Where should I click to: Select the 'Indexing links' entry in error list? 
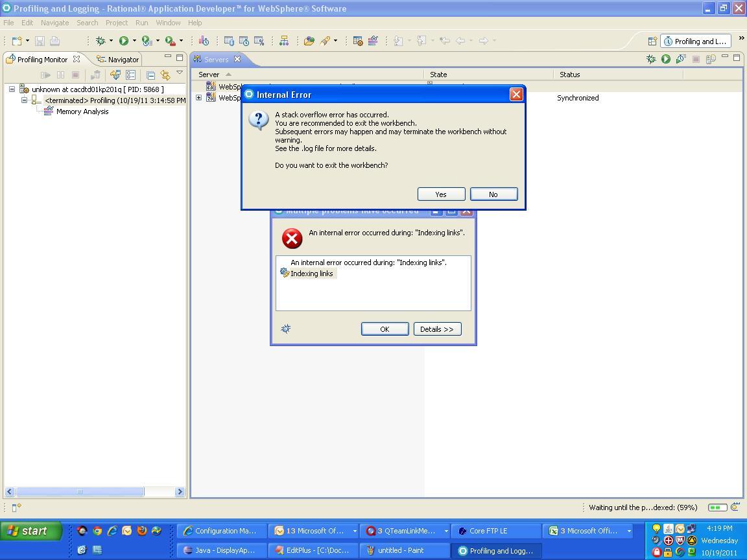pyautogui.click(x=311, y=274)
